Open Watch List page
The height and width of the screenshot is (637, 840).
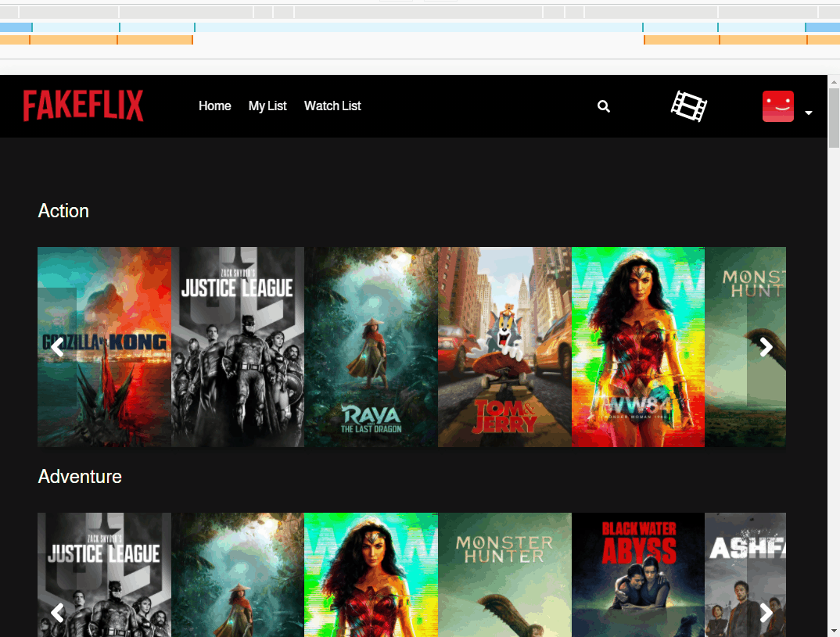click(332, 106)
